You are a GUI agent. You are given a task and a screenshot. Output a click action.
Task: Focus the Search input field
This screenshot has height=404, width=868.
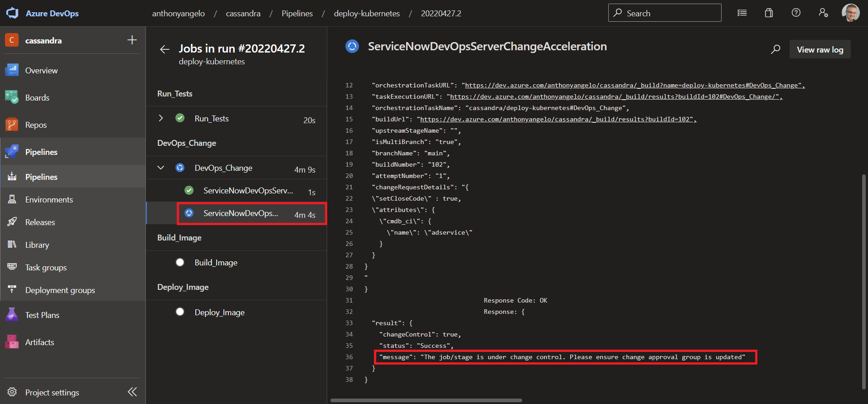(x=664, y=13)
